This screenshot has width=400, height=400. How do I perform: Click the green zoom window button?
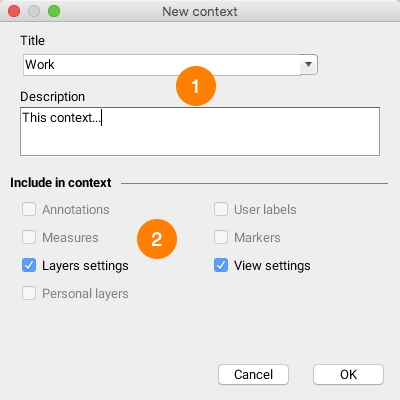coord(54,11)
